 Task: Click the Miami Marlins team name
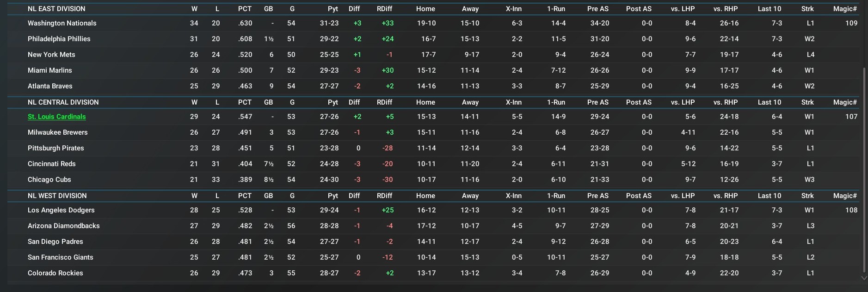pyautogui.click(x=49, y=70)
